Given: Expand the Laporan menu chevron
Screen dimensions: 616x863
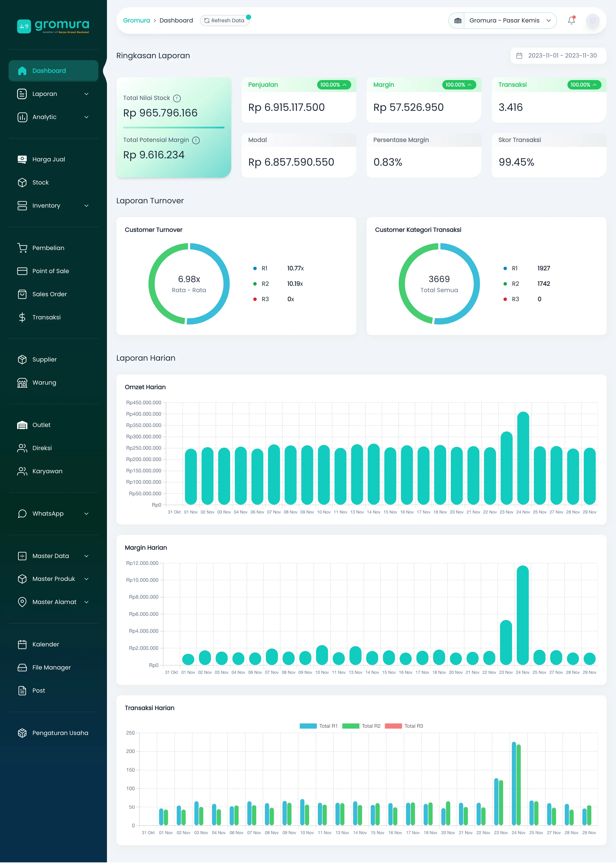Looking at the screenshot, I should pyautogui.click(x=86, y=94).
